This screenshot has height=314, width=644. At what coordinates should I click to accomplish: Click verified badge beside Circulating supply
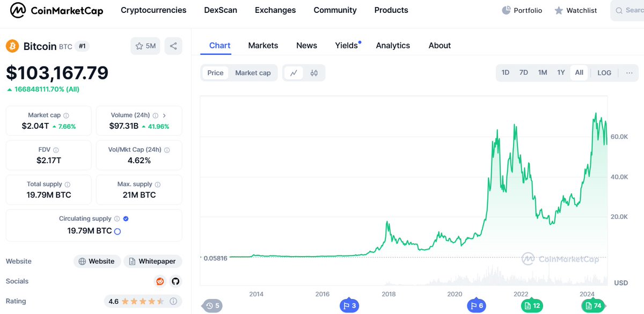coord(126,219)
